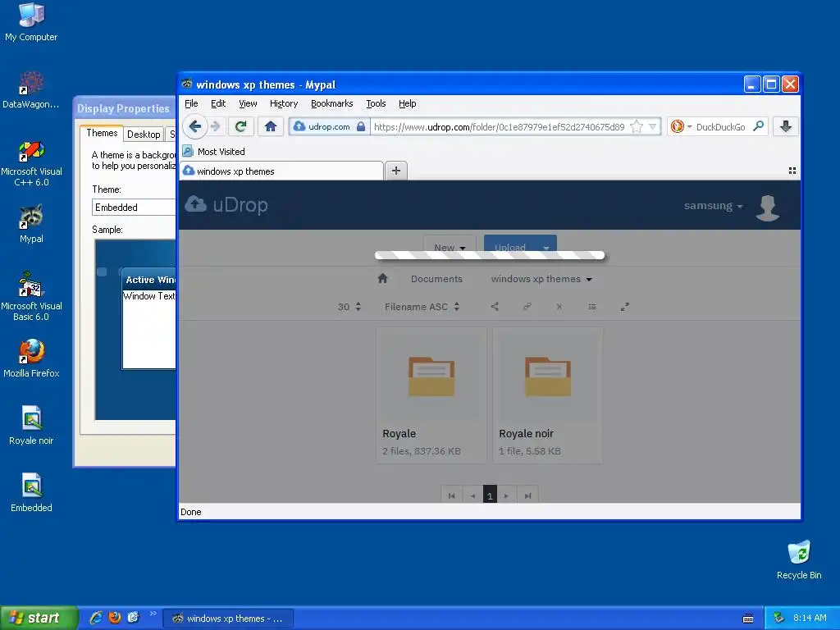This screenshot has height=630, width=840.
Task: Open the Theme combo box in Display Properties
Action: click(134, 208)
